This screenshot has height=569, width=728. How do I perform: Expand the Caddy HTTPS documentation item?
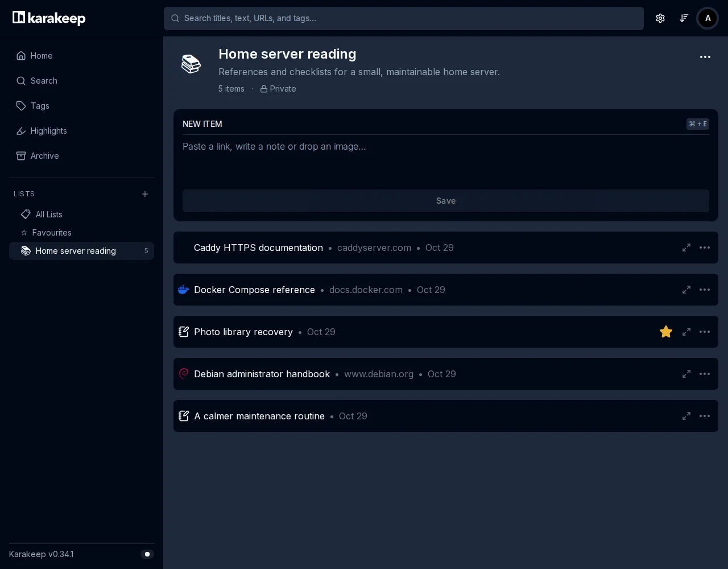coord(686,248)
